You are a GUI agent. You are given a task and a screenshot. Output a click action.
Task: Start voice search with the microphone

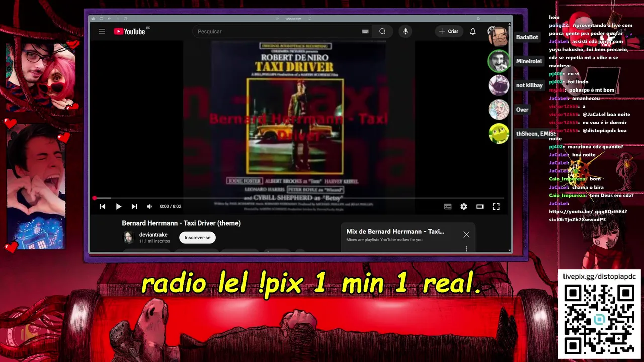(405, 31)
